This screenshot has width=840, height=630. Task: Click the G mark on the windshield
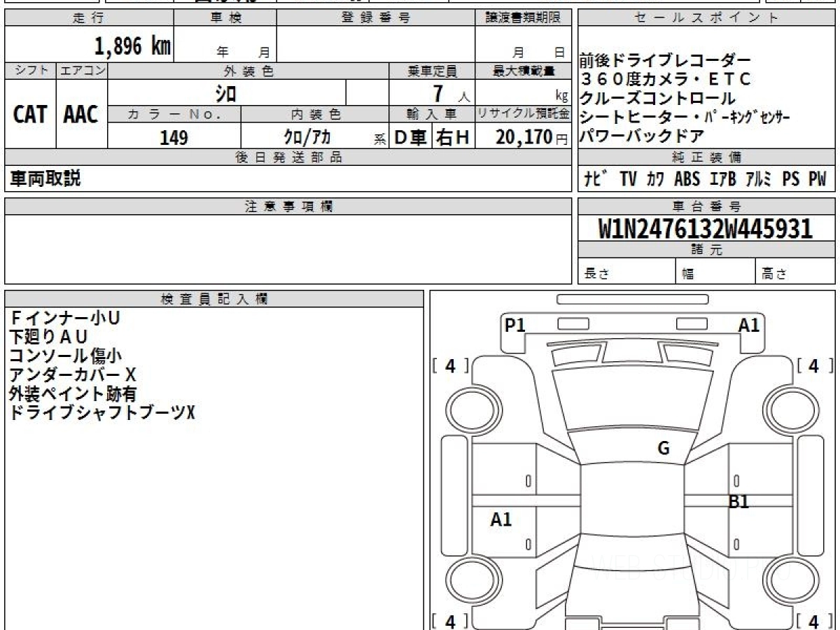tap(664, 449)
